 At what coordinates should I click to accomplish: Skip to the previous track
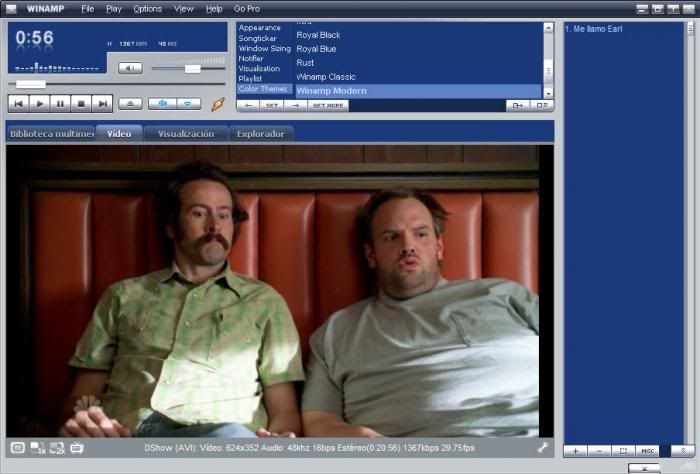(x=19, y=104)
